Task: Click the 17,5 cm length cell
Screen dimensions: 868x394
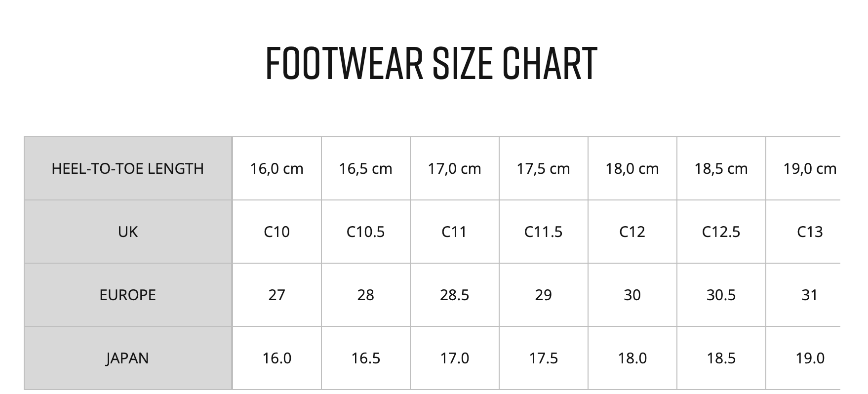Action: (544, 168)
